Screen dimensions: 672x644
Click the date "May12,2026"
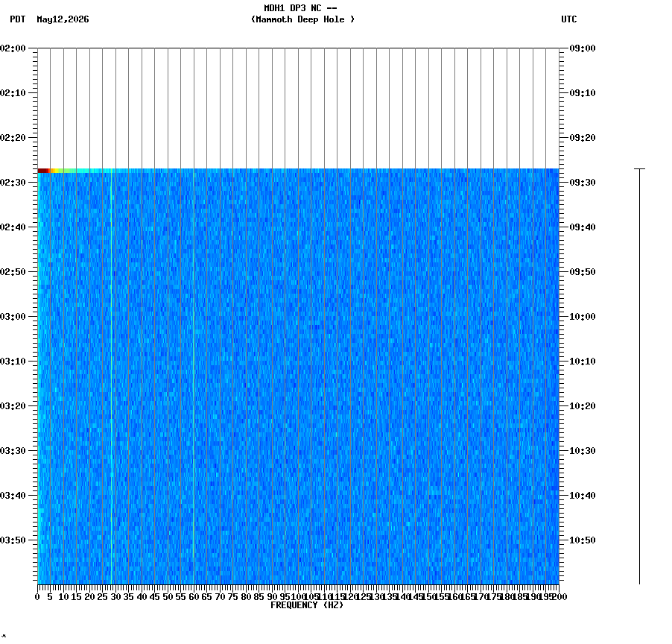tap(63, 19)
